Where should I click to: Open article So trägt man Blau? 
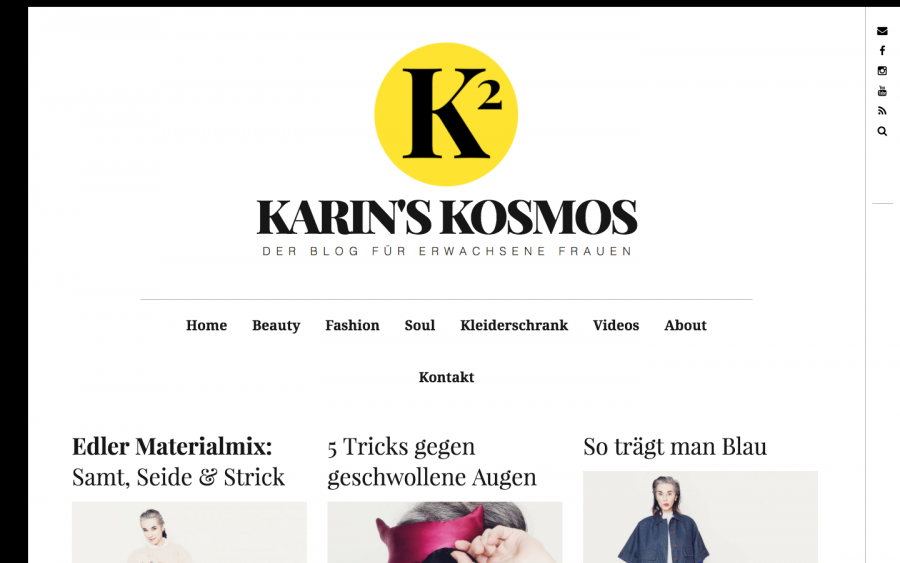(x=675, y=446)
